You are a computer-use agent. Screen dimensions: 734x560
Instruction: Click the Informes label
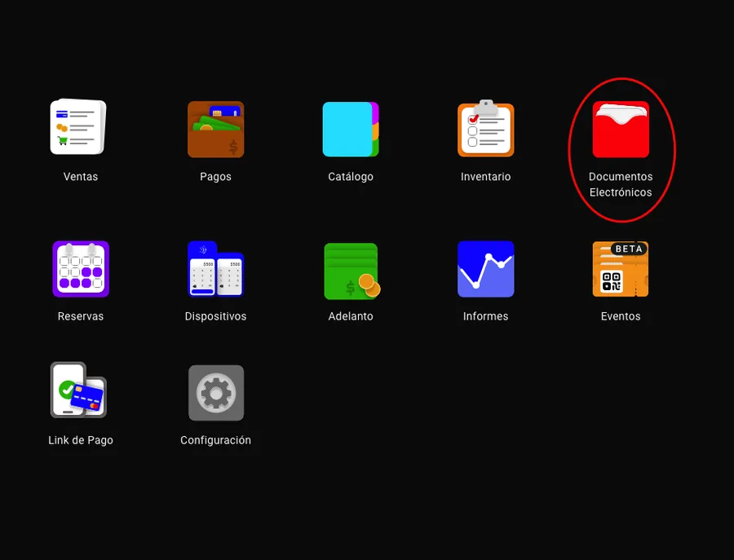pyautogui.click(x=486, y=316)
